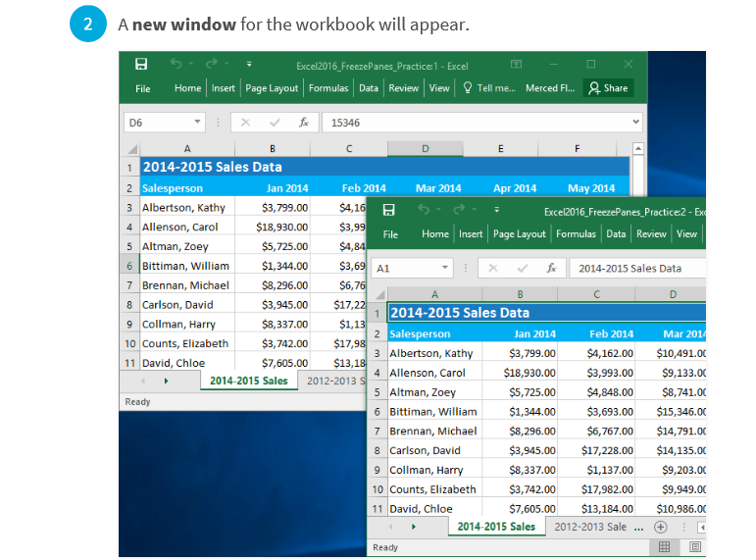Click $18,930.00 cell in Practice:1 window
Screen dimensions: 756x560
click(x=273, y=227)
